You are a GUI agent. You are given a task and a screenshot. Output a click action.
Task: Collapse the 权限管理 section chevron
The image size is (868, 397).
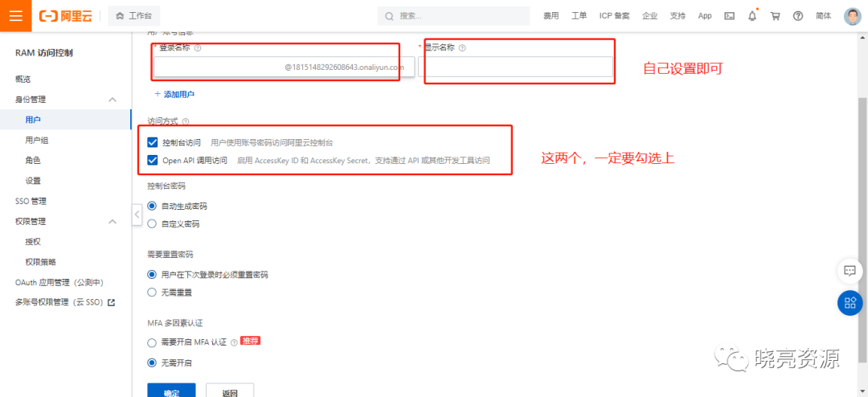(x=113, y=222)
